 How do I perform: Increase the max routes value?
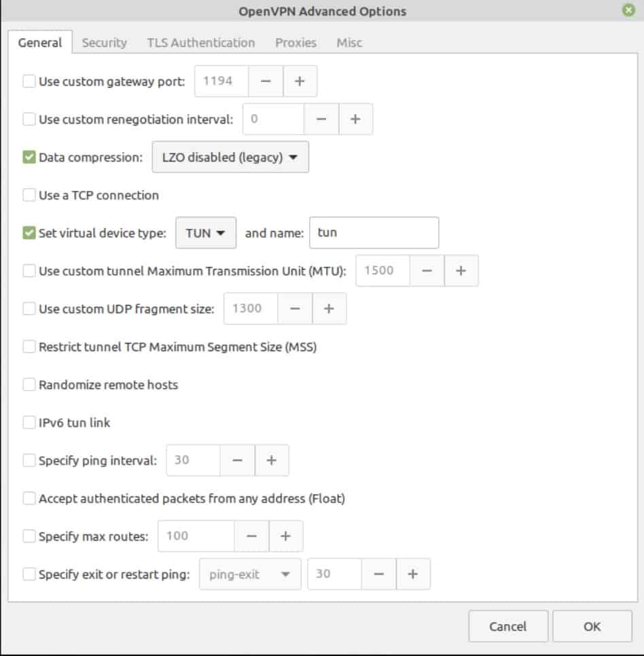coord(285,536)
